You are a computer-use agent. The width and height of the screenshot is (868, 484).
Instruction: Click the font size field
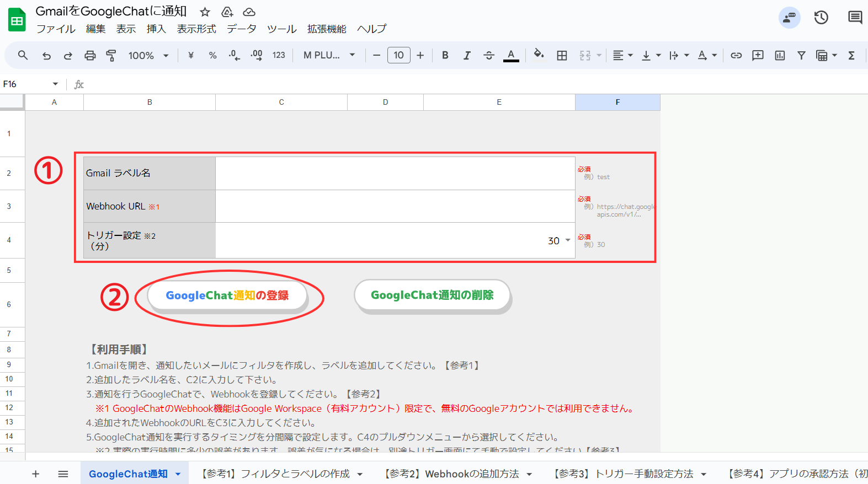[398, 55]
